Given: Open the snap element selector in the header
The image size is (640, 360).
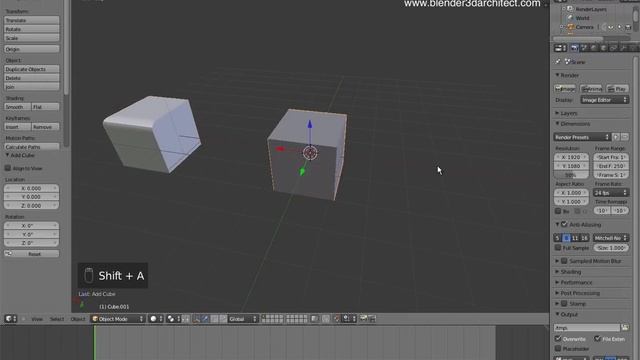Looking at the screenshot, I should [348, 319].
